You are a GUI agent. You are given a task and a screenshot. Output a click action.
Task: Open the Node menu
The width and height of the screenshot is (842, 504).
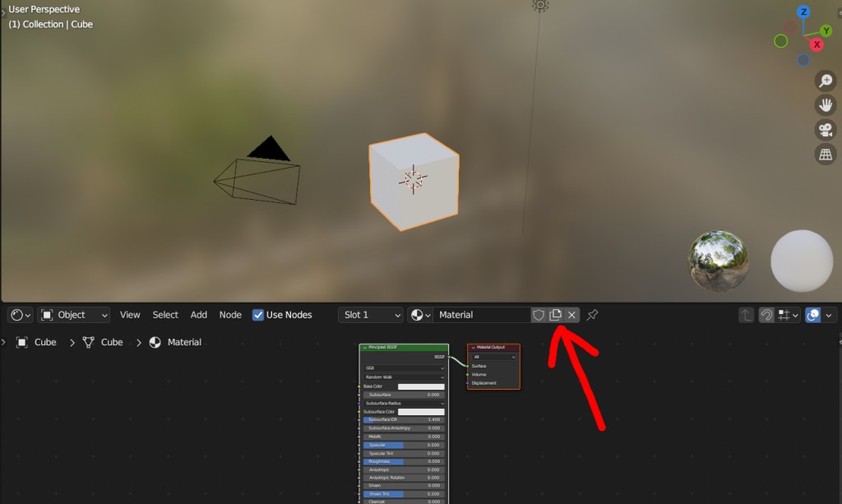[x=230, y=315]
